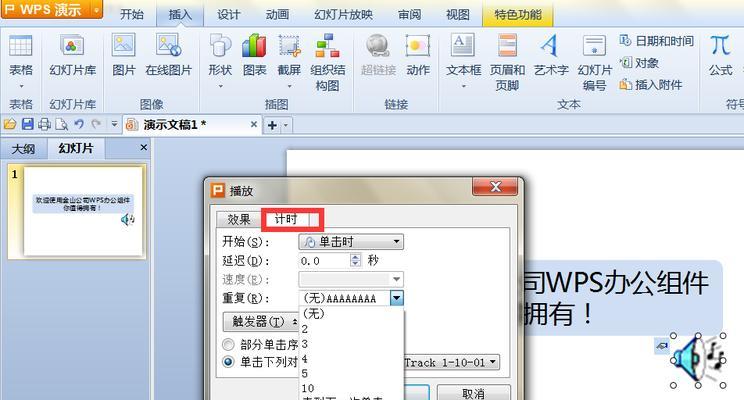Click the 触发器 trigger button
The height and width of the screenshot is (400, 744).
[260, 322]
